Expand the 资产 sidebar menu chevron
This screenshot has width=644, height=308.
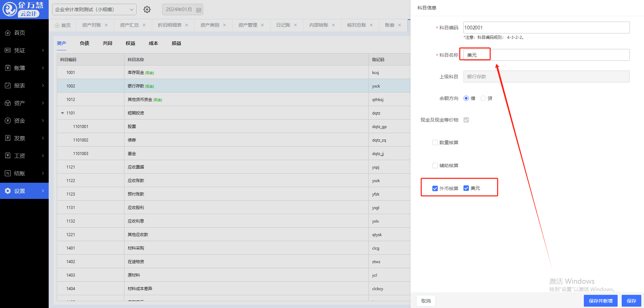tap(43, 103)
